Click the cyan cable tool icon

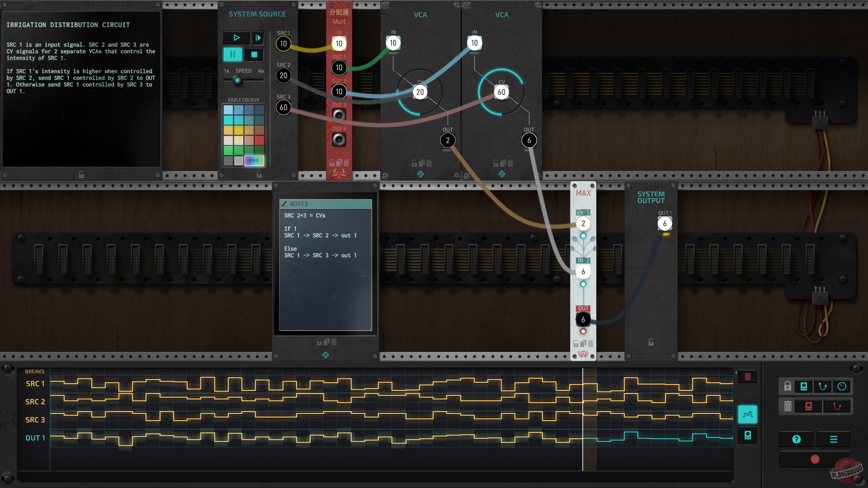tap(823, 386)
